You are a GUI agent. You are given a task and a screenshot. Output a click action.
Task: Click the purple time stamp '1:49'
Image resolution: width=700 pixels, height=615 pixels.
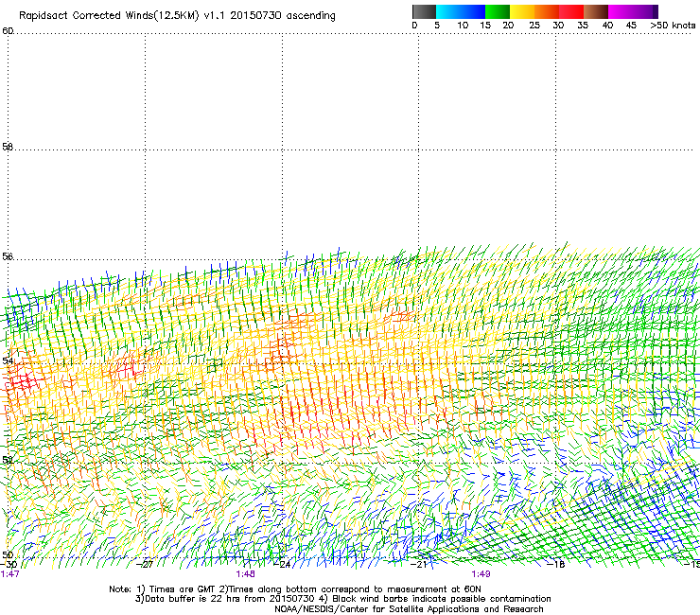(481, 574)
